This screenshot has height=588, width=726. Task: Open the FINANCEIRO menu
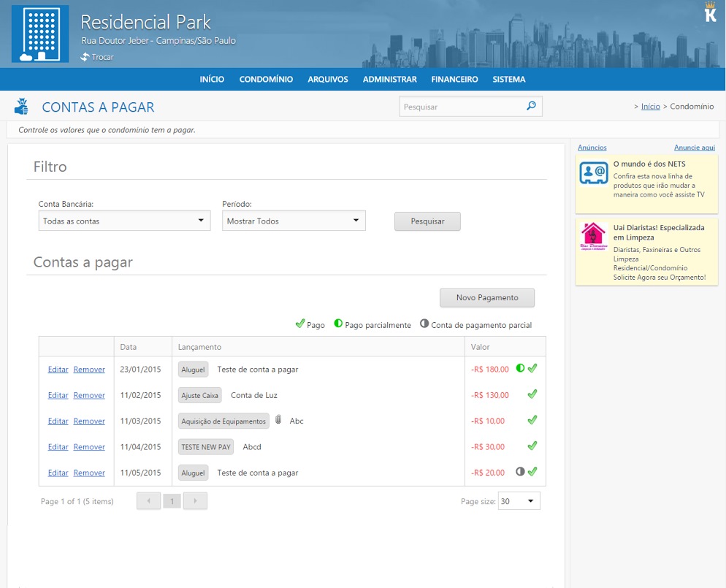pyautogui.click(x=454, y=80)
